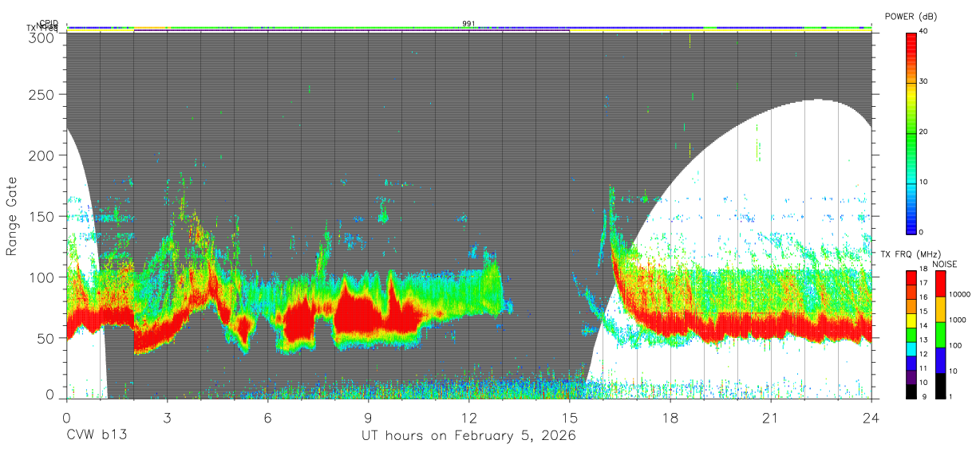980x452 pixels.
Task: Pick the green 100–1000 swatch in NOISE legend
Action: 941,334
